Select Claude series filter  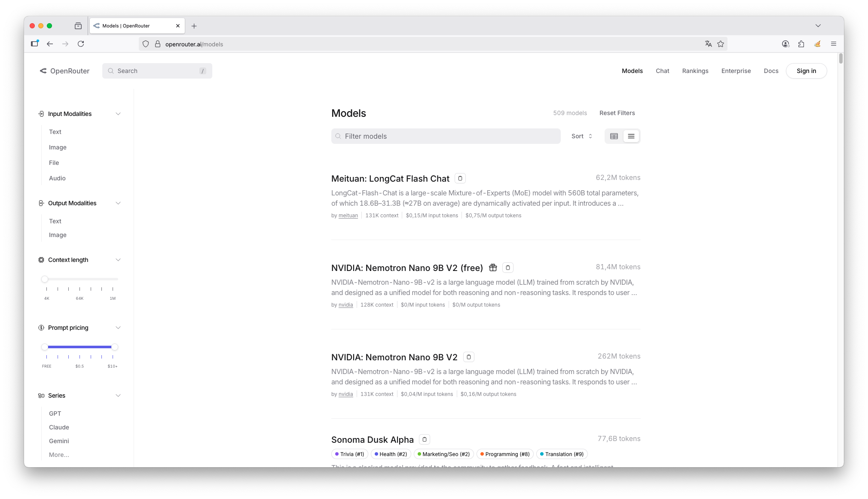tap(59, 427)
